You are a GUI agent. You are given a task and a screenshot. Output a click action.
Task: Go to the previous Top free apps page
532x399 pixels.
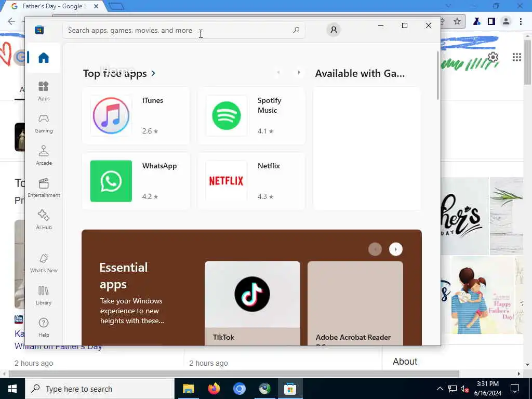point(278,72)
